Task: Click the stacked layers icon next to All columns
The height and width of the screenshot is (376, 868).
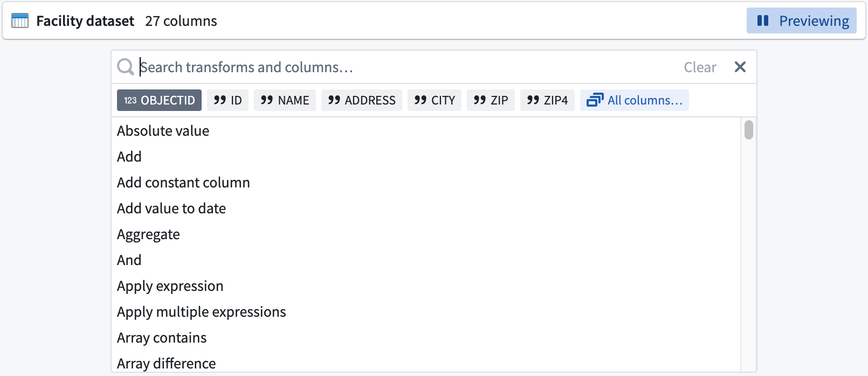Action: tap(596, 100)
